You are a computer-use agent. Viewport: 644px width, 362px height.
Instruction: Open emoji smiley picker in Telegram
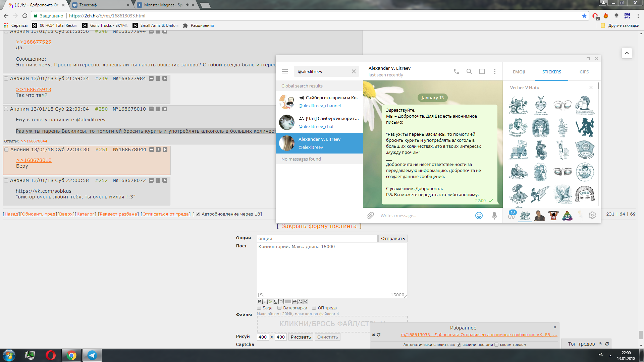coord(479,216)
